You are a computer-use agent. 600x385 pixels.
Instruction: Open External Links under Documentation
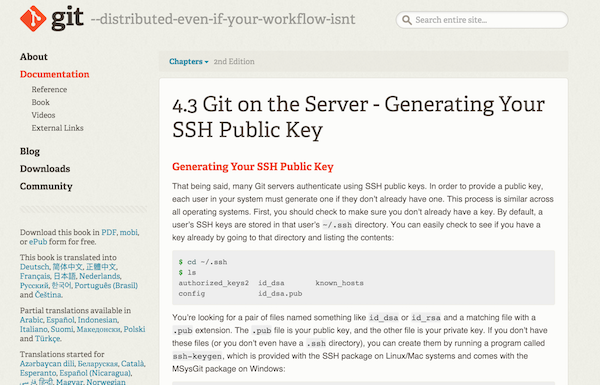coord(57,128)
